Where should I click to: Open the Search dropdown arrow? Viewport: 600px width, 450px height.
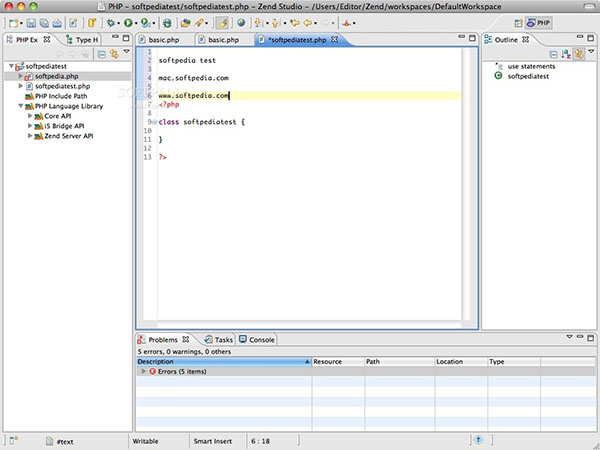207,24
